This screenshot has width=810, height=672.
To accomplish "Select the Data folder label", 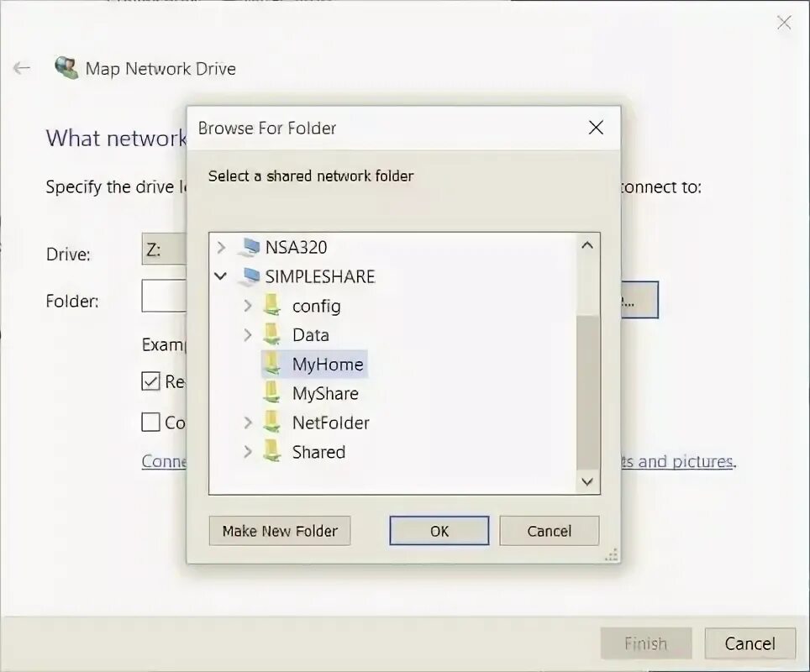I will pyautogui.click(x=310, y=335).
